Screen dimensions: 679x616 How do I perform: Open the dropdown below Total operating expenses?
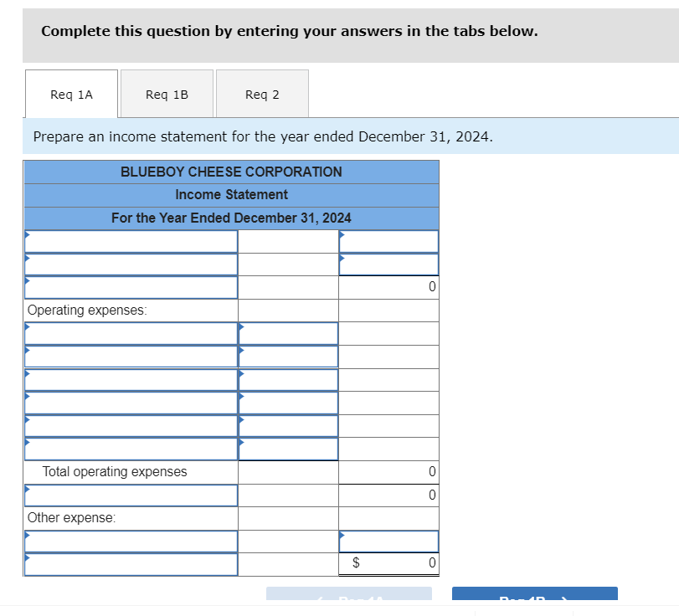pos(131,495)
